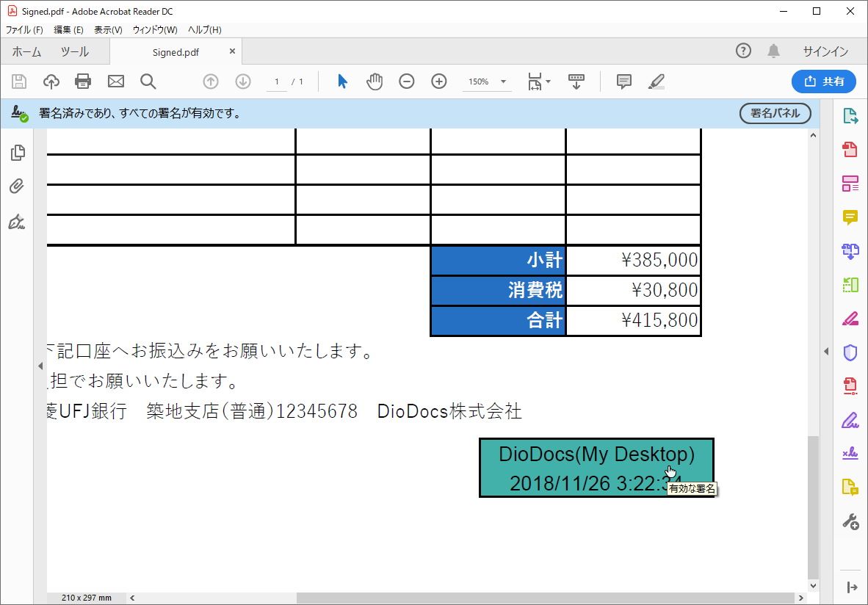The height and width of the screenshot is (605, 868).
Task: Collapse the left navigation pane arrow
Action: (40, 366)
